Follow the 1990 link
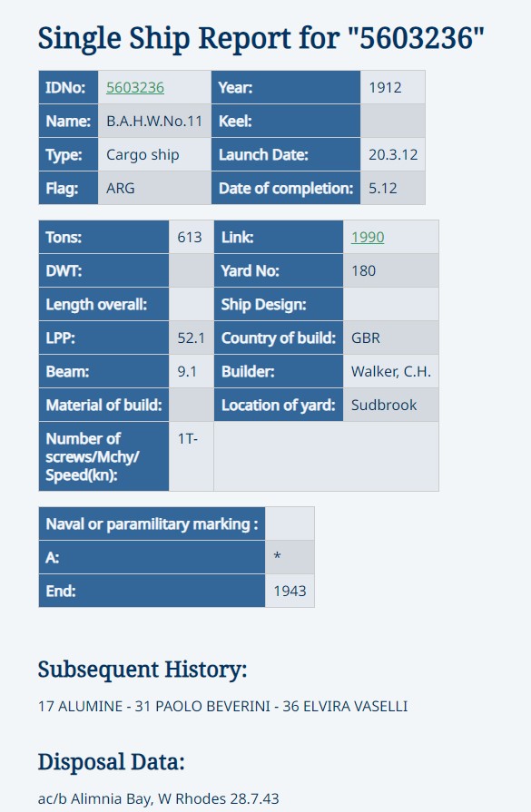 click(368, 237)
